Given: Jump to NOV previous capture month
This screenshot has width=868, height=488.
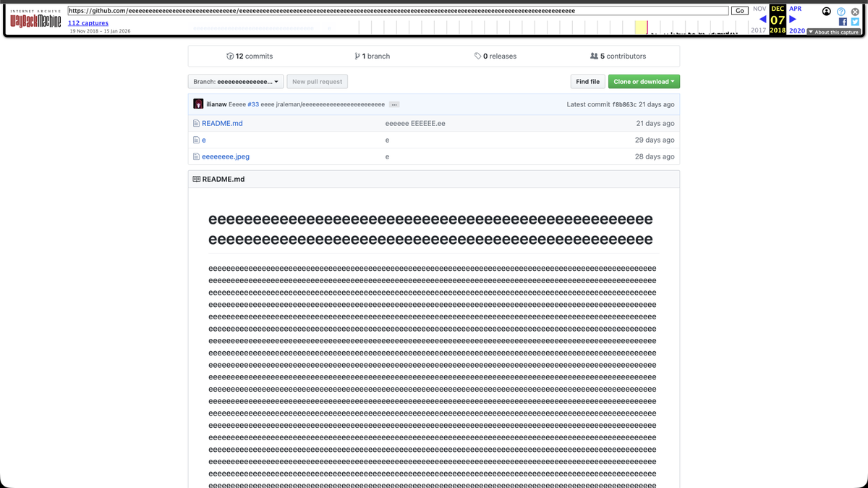Looking at the screenshot, I should 759,9.
